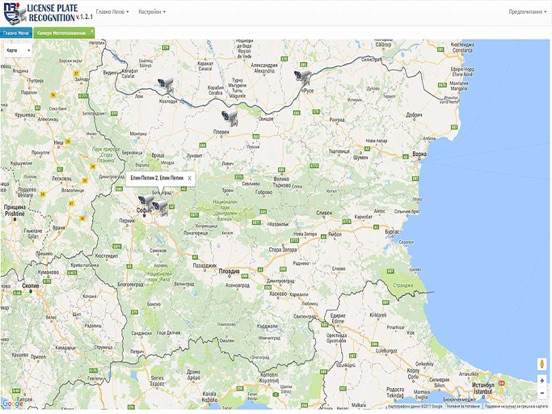Open the Главно Меню dropdown in the navbar

(x=112, y=12)
